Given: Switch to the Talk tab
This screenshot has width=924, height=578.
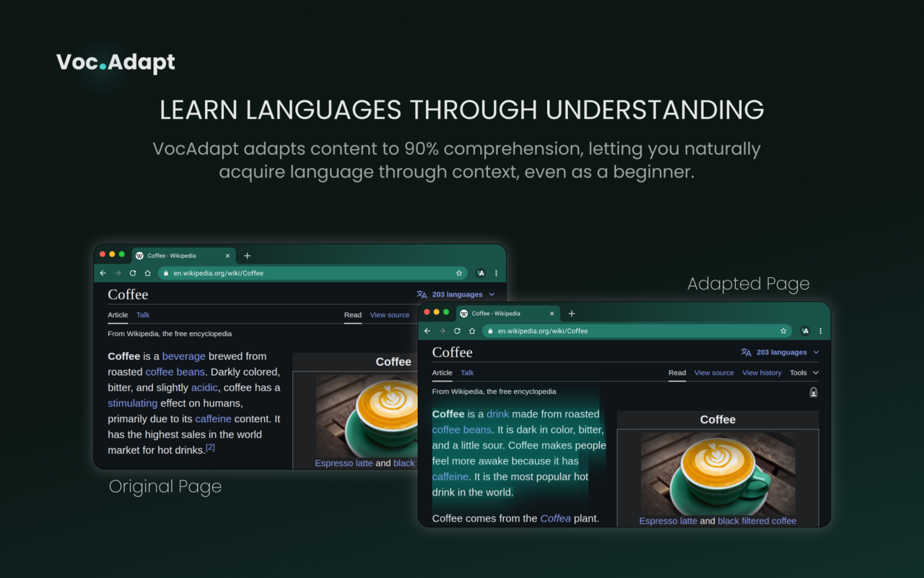Looking at the screenshot, I should pyautogui.click(x=467, y=372).
